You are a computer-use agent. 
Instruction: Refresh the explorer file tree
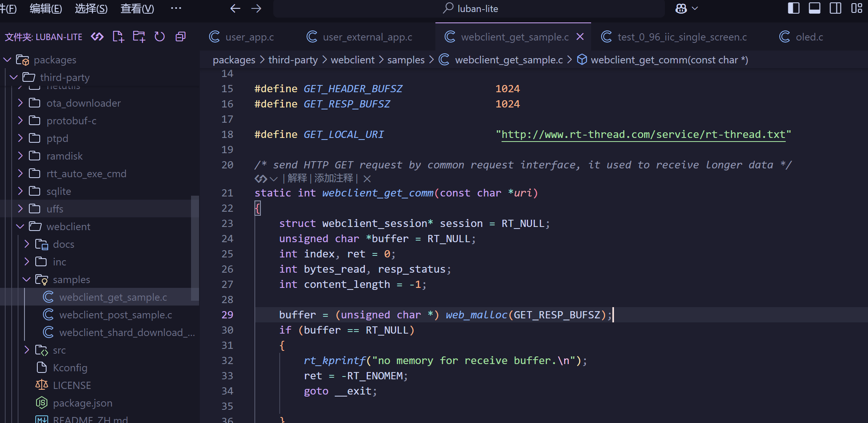pyautogui.click(x=160, y=37)
